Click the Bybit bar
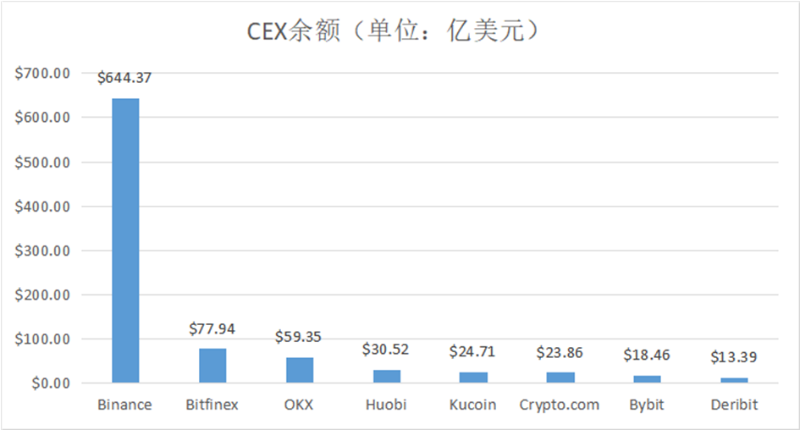Screen dimensions: 800x430 647,379
